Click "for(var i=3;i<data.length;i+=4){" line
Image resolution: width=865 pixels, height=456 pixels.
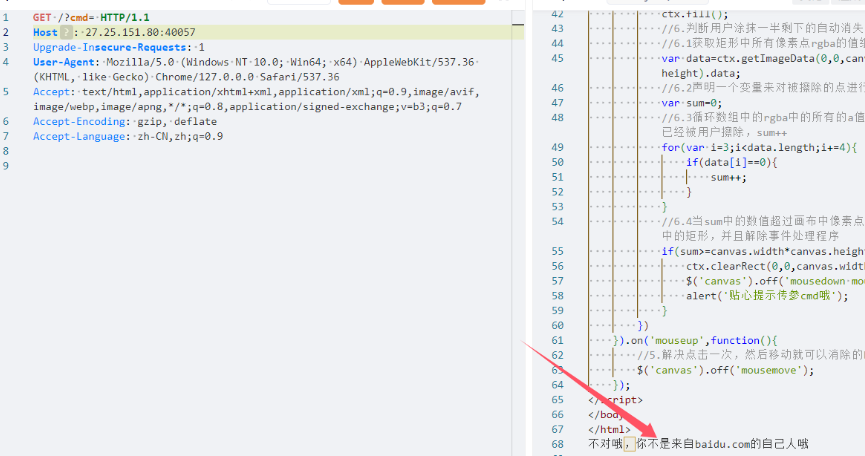[760, 148]
